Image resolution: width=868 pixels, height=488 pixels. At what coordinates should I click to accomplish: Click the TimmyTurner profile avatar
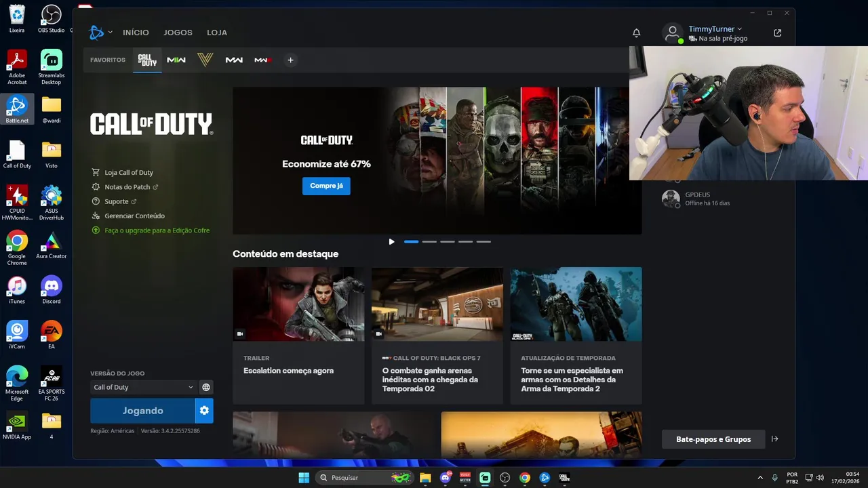point(672,33)
